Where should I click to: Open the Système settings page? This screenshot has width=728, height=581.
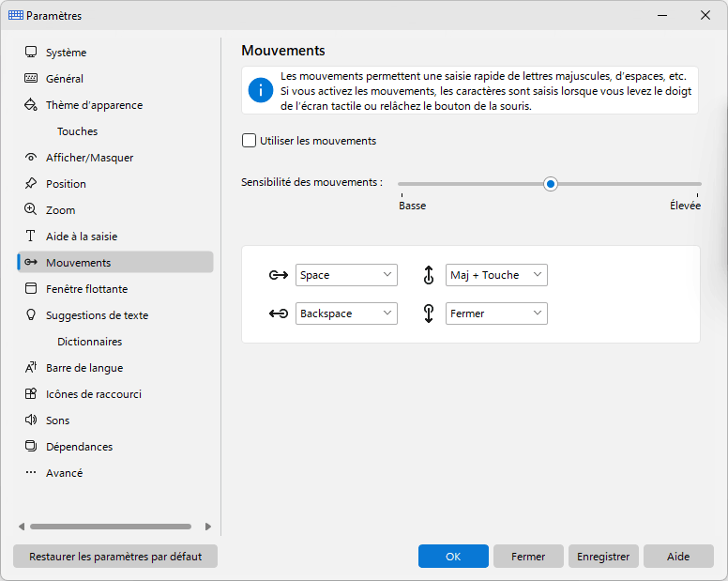point(115,52)
